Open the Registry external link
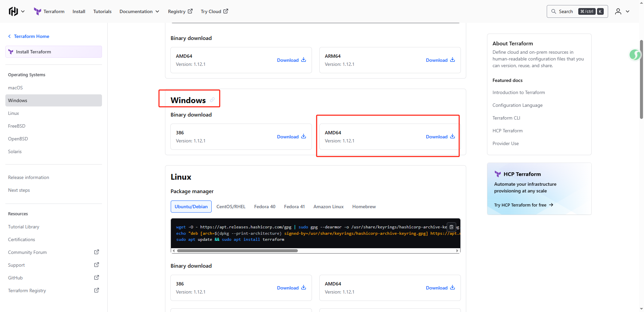This screenshot has height=312, width=644. [180, 11]
